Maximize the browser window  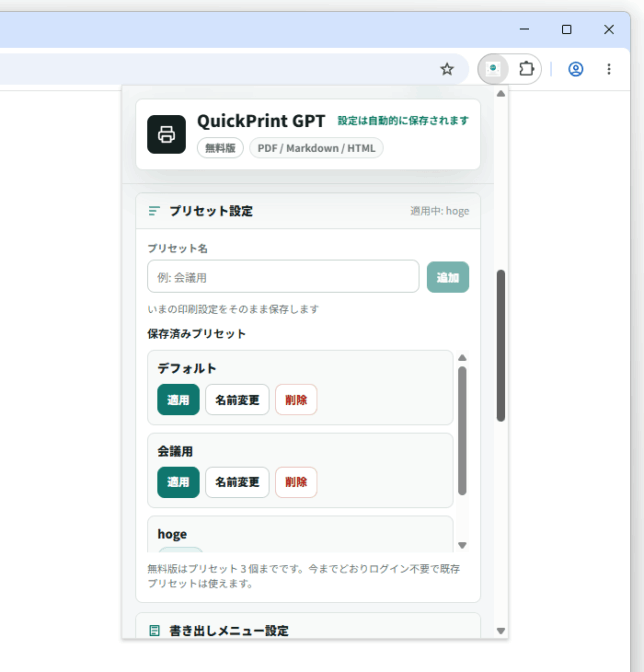(x=566, y=30)
